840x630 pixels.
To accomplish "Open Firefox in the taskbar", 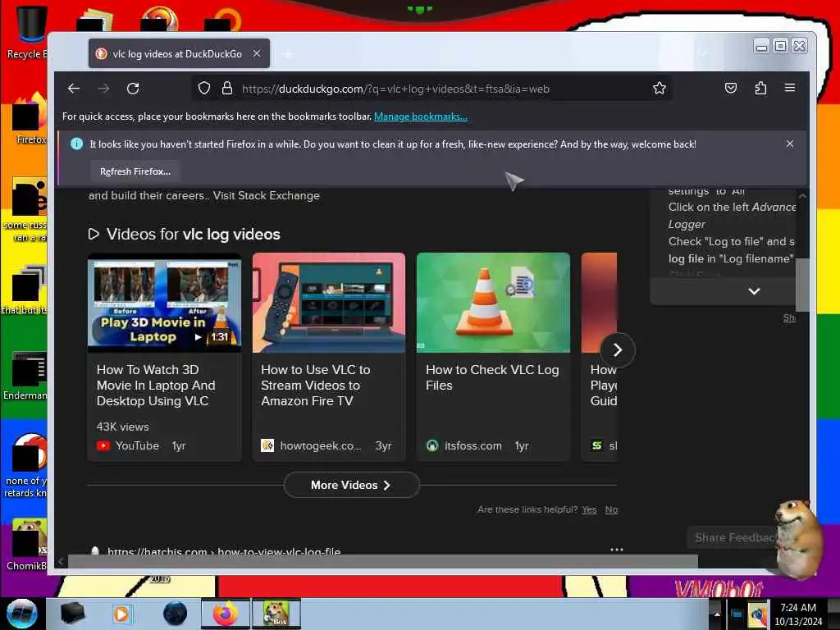I will (226, 614).
